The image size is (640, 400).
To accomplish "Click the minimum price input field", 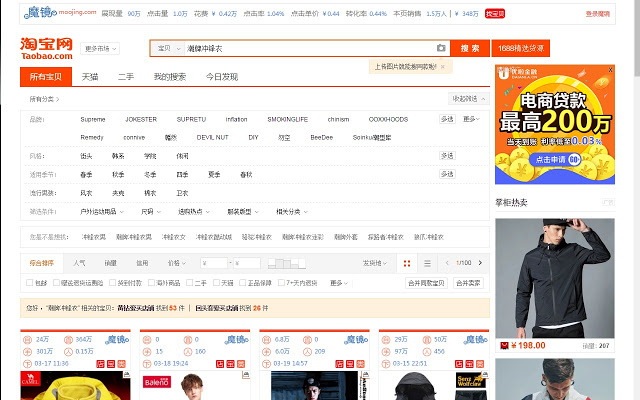I will tap(214, 263).
